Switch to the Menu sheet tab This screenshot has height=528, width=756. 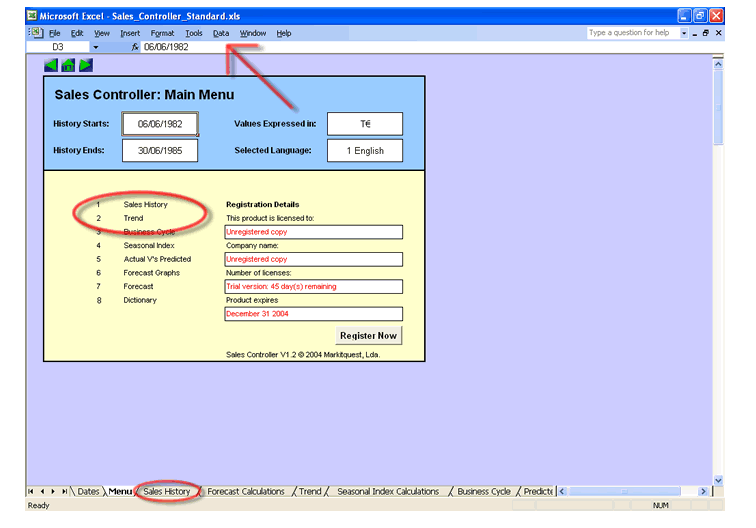click(120, 491)
